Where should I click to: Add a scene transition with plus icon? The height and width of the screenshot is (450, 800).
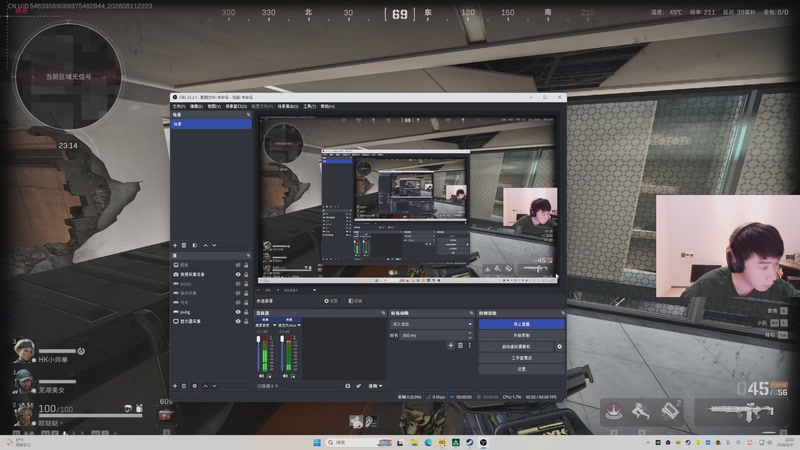(x=451, y=345)
